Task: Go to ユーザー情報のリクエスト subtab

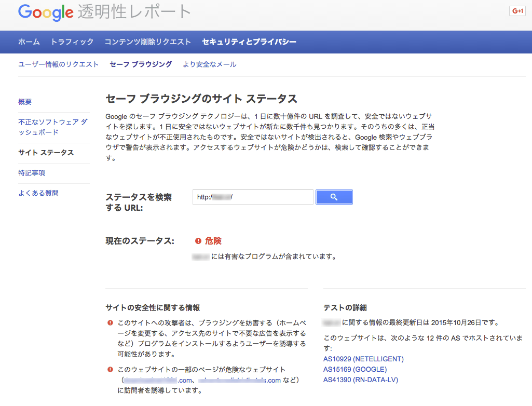Action: [x=58, y=64]
